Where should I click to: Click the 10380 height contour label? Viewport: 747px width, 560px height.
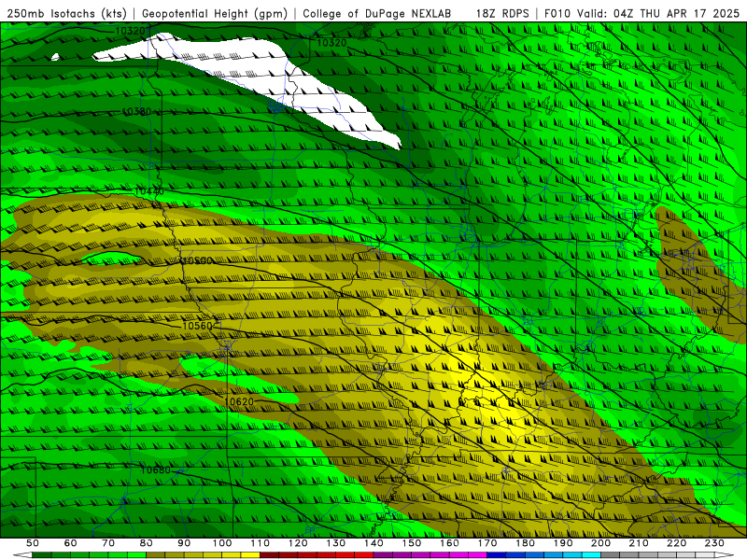click(136, 111)
